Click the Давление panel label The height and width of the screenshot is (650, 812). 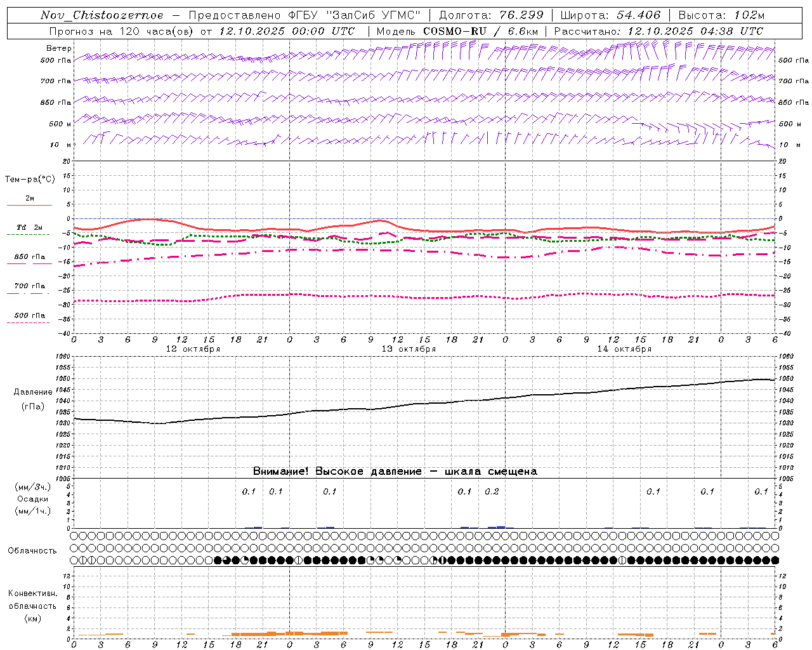pyautogui.click(x=33, y=392)
